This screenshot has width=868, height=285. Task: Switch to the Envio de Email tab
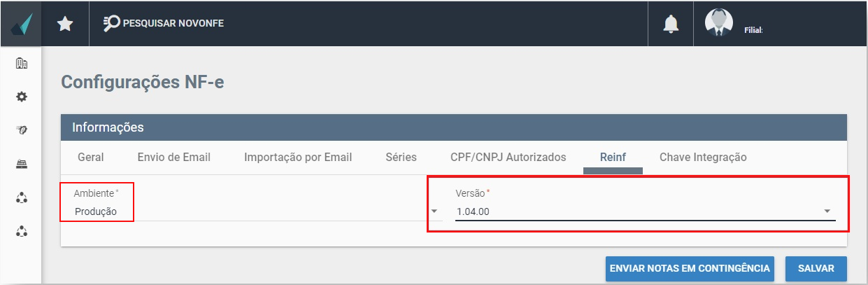pyautogui.click(x=174, y=157)
